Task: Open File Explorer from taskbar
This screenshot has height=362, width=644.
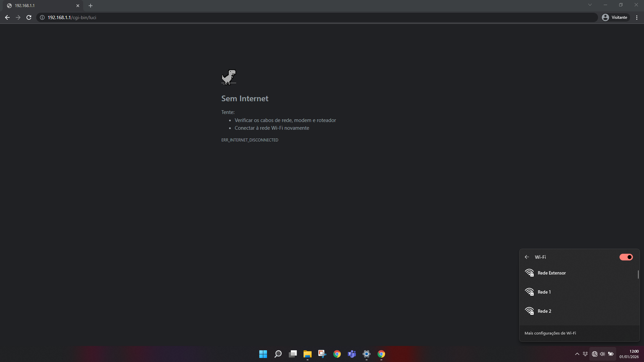Action: pos(307,354)
